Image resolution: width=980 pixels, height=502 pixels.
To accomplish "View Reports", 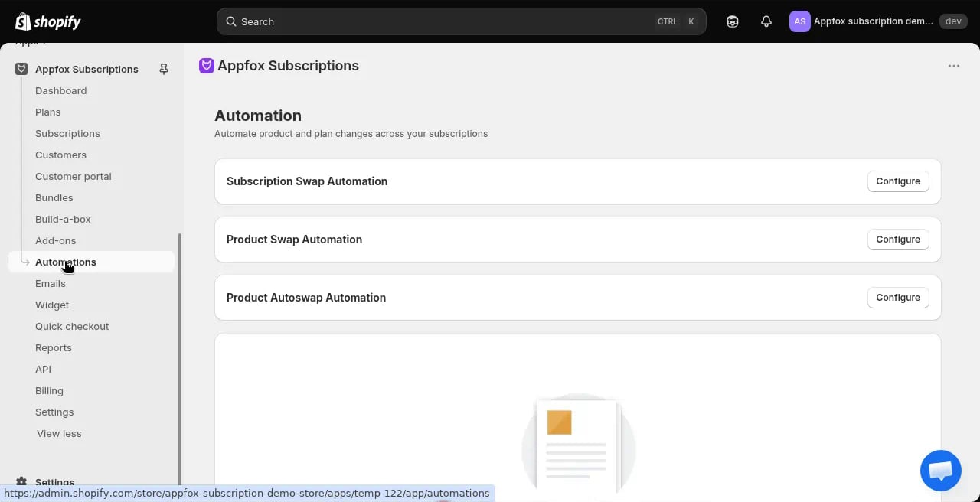I will 53,347.
